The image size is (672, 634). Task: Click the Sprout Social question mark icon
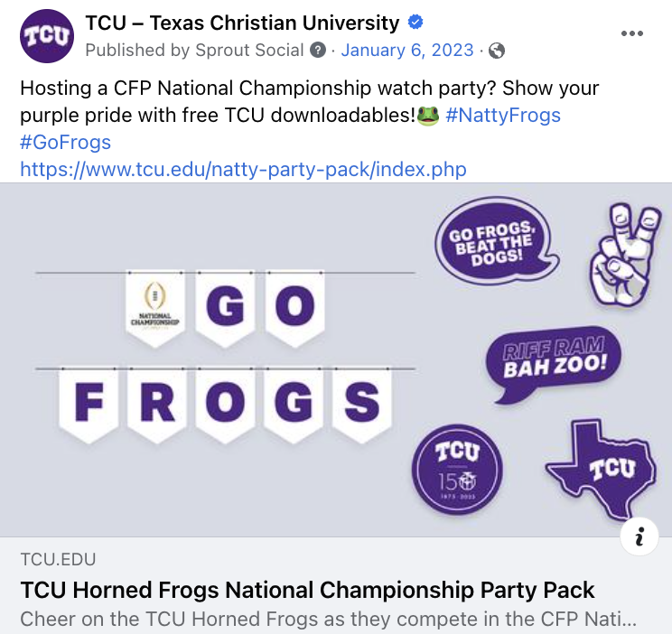(x=318, y=51)
